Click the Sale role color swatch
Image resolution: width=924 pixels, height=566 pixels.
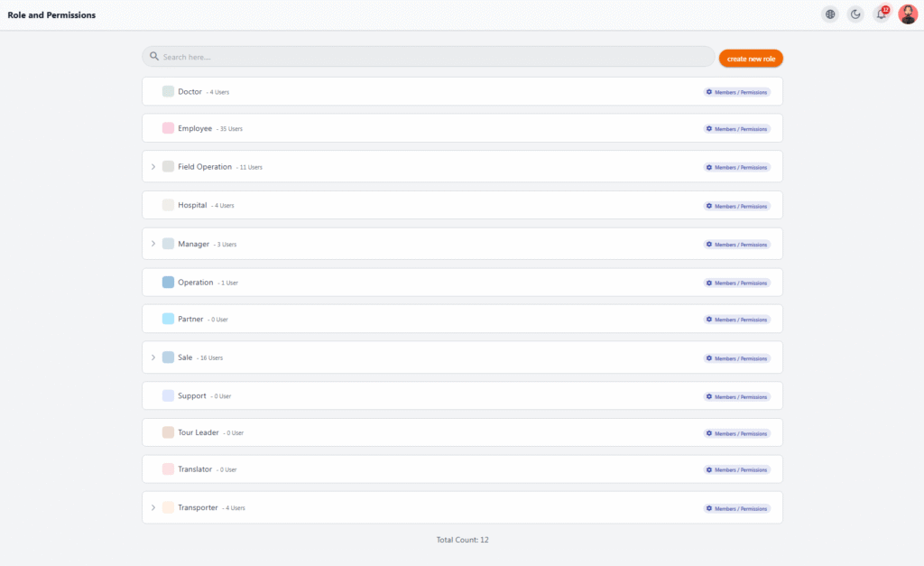point(168,357)
